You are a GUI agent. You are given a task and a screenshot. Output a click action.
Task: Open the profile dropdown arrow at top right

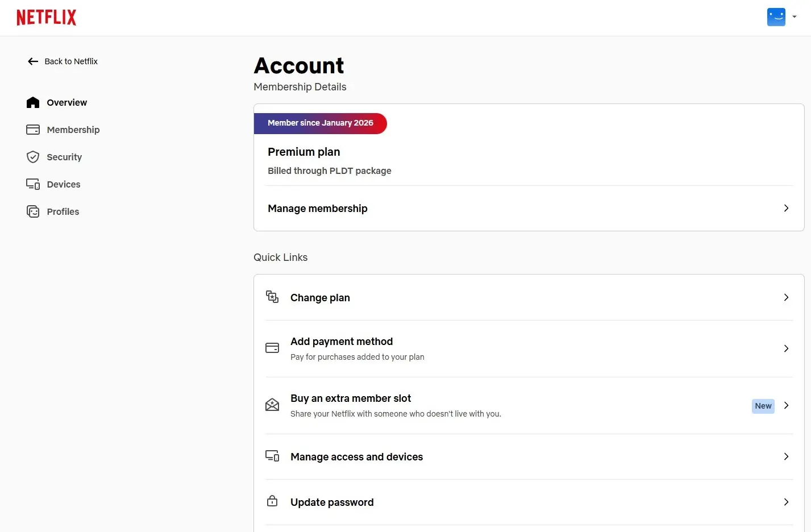click(795, 17)
